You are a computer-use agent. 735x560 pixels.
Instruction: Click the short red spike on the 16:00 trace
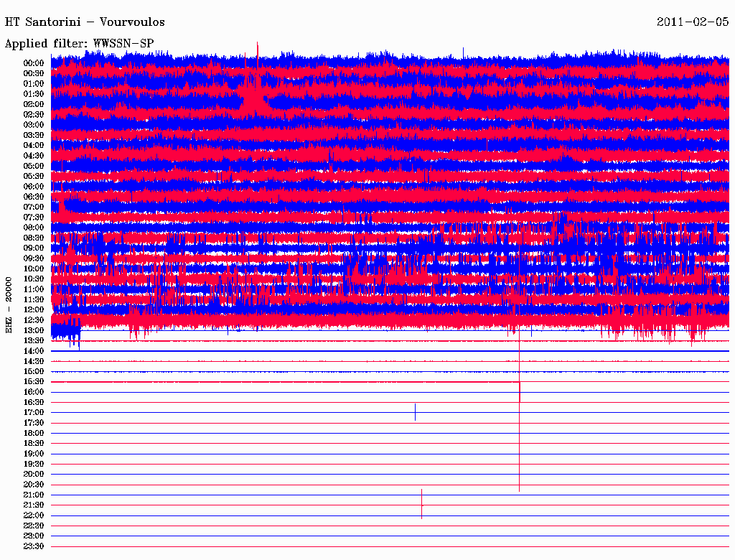coord(520,391)
